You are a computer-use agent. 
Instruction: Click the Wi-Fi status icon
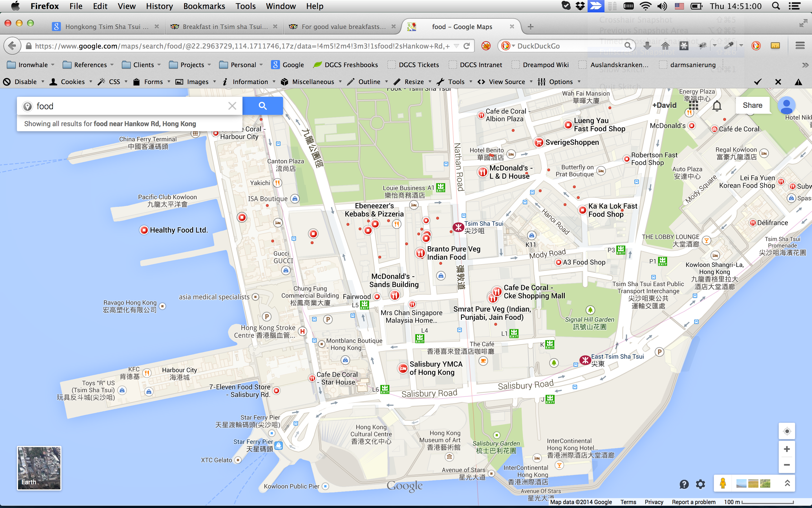point(645,6)
